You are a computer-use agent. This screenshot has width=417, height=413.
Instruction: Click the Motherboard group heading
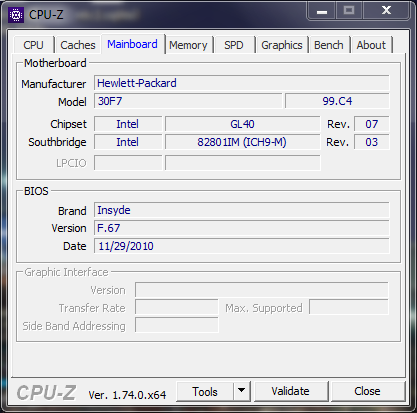[55, 63]
